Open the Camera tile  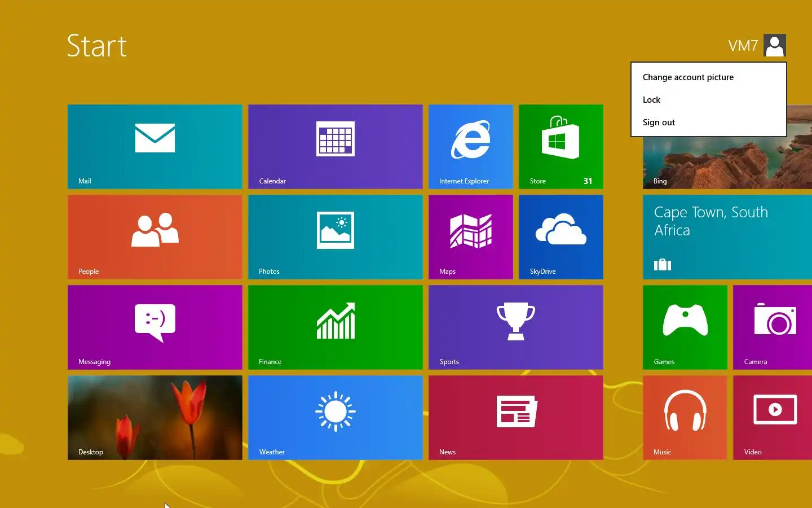(773, 327)
